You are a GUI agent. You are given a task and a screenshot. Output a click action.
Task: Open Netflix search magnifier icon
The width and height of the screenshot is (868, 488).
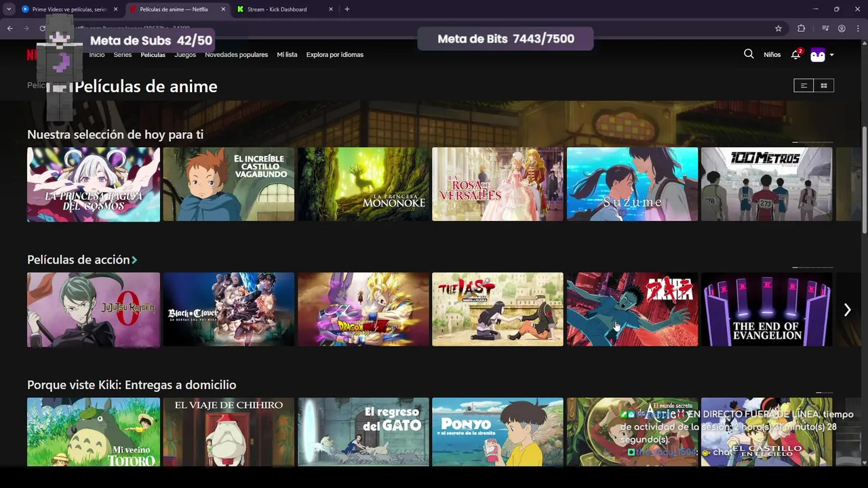pos(749,54)
